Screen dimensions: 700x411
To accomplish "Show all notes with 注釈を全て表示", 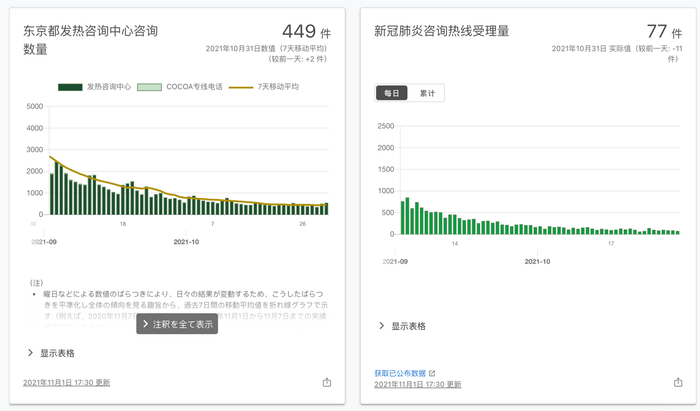I will (x=177, y=324).
